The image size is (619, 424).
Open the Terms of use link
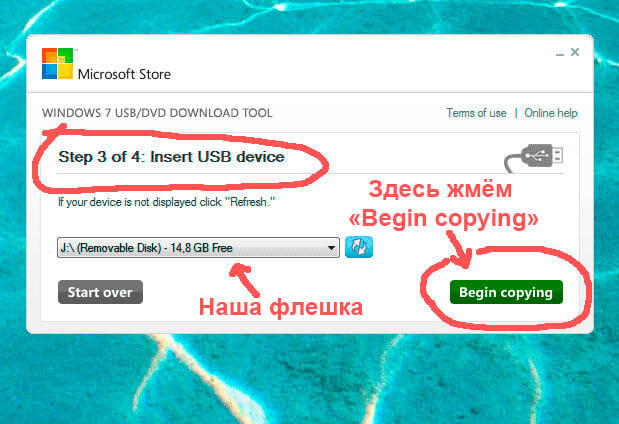(476, 113)
